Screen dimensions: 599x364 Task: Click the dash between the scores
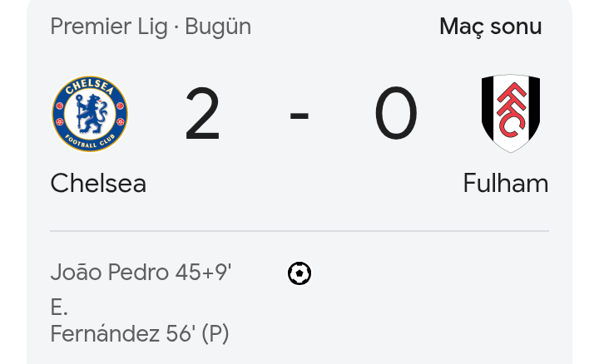coord(299,115)
